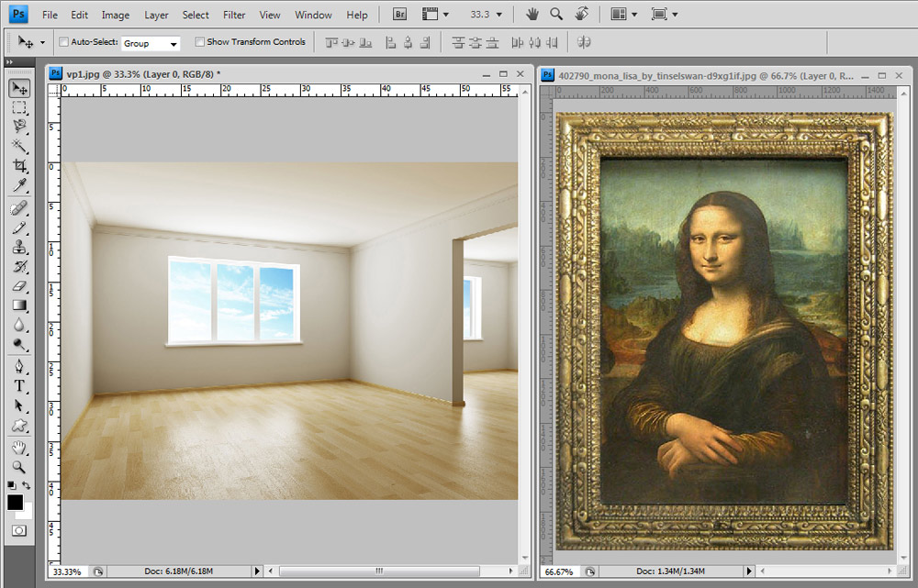This screenshot has height=588, width=918.
Task: Select the Path Selection tool
Action: tap(19, 405)
